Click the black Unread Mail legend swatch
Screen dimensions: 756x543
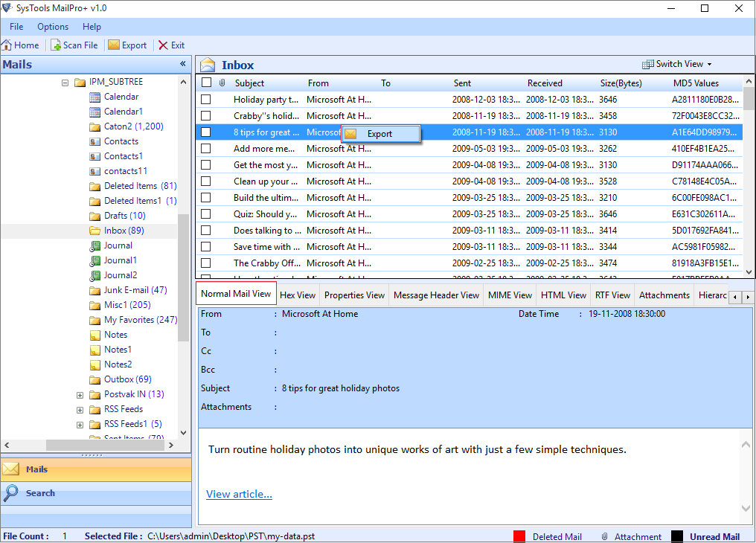coord(677,537)
